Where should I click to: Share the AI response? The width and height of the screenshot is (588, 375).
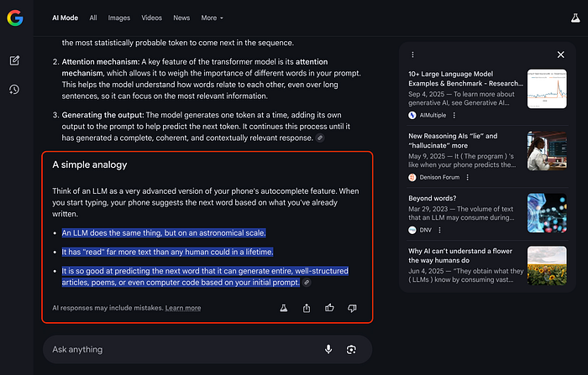tap(307, 308)
